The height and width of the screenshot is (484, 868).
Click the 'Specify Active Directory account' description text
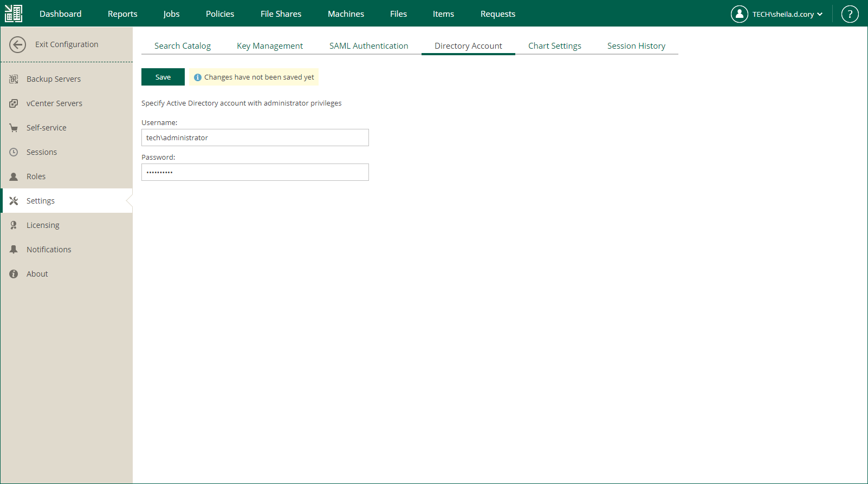tap(242, 103)
